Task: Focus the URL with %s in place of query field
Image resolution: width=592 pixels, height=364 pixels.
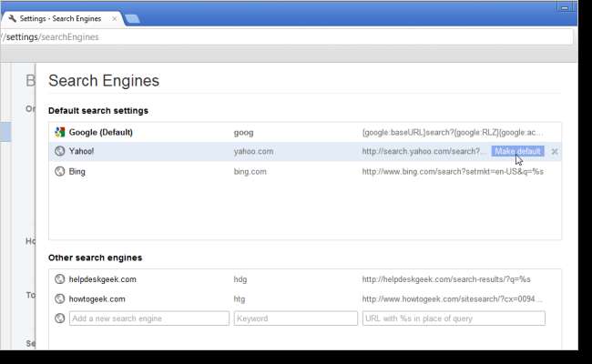Action: coord(454,318)
